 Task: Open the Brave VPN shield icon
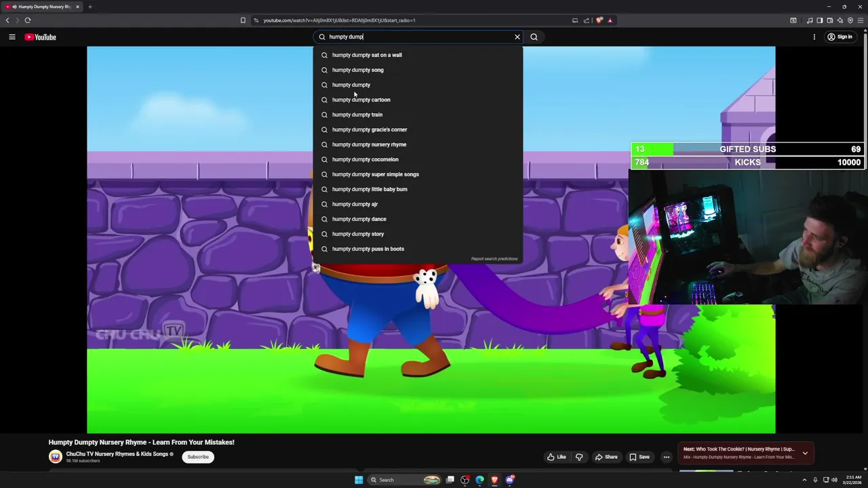pyautogui.click(x=850, y=20)
